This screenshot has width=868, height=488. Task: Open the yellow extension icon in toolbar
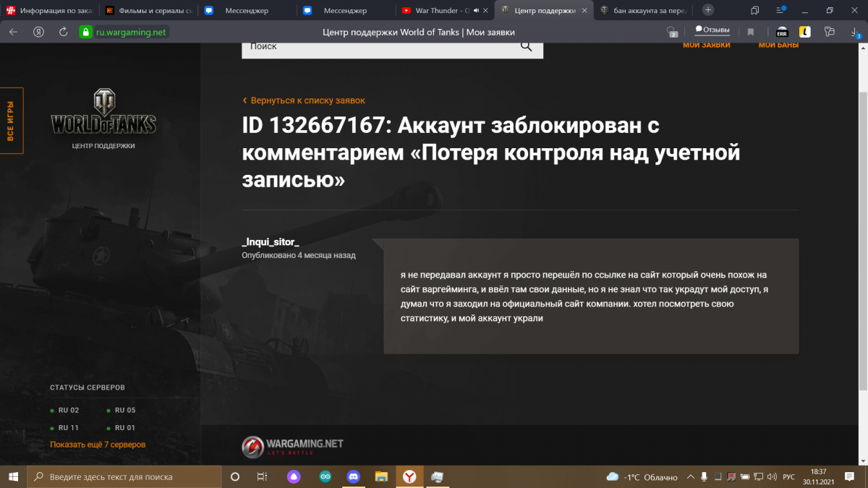(804, 32)
